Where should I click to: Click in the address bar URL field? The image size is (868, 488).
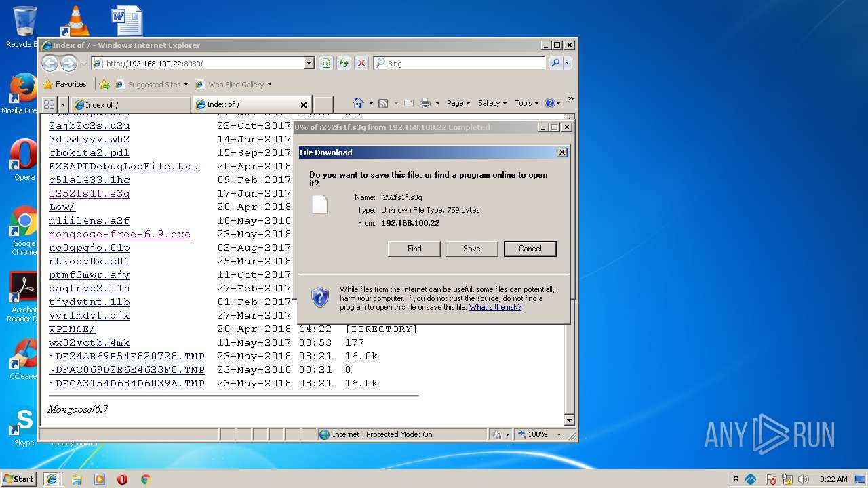[203, 63]
